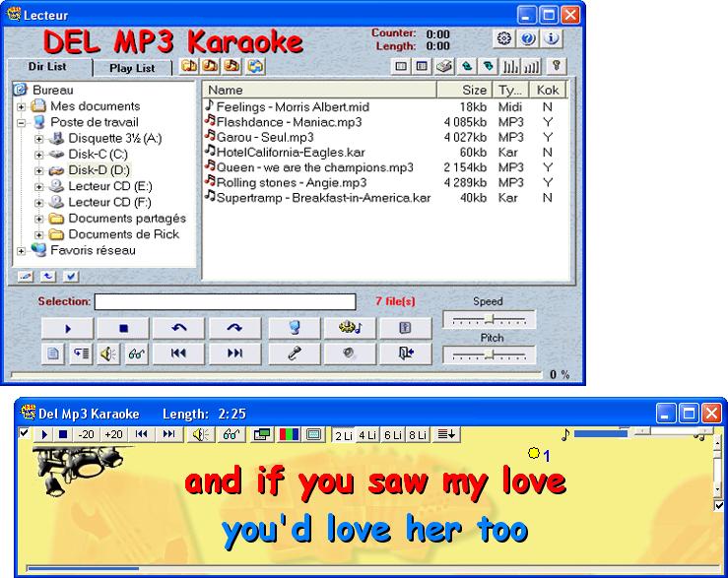Click the gear-and-note music settings button
Viewport: 728px width, 578px height.
pyautogui.click(x=350, y=328)
